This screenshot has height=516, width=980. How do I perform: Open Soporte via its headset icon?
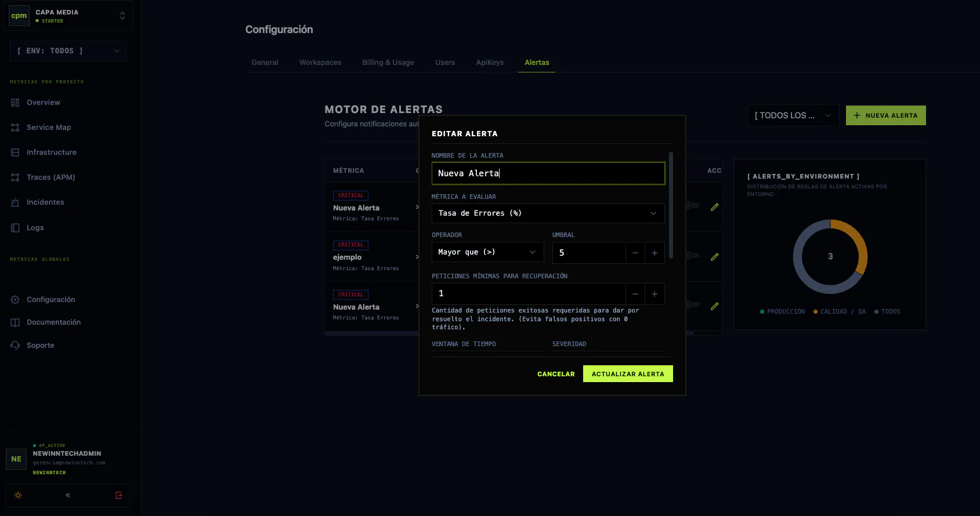click(15, 346)
